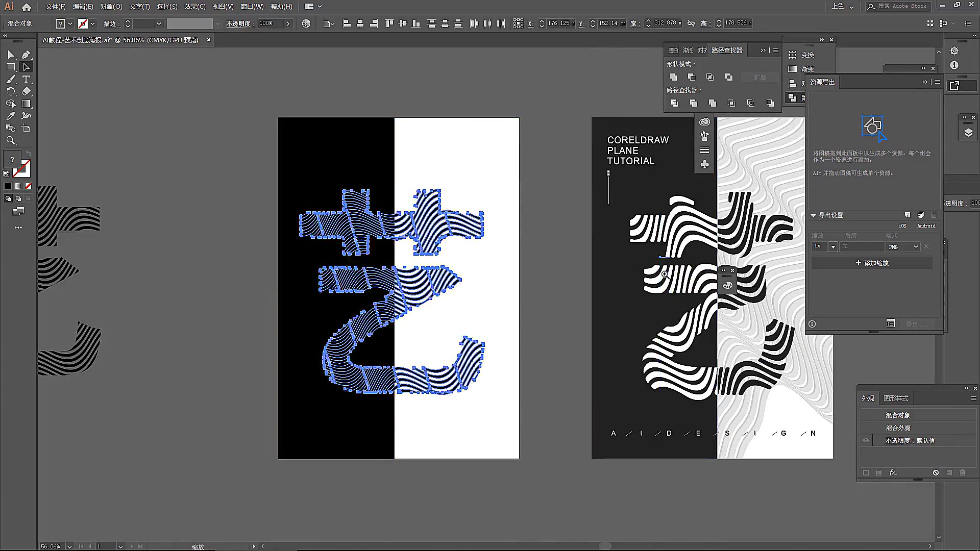Screen dimensions: 980x551
Task: Click the black color swatch below fill
Action: click(x=8, y=186)
